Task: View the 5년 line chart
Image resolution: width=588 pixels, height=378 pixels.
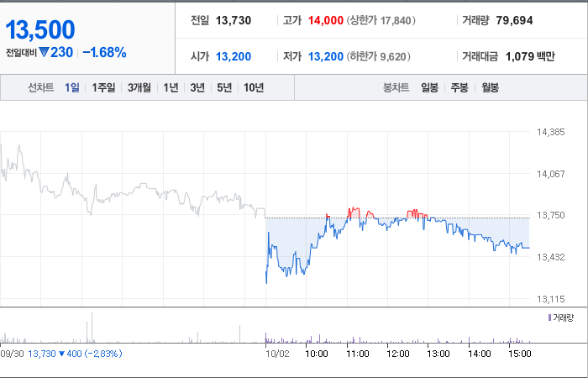Action: click(224, 87)
